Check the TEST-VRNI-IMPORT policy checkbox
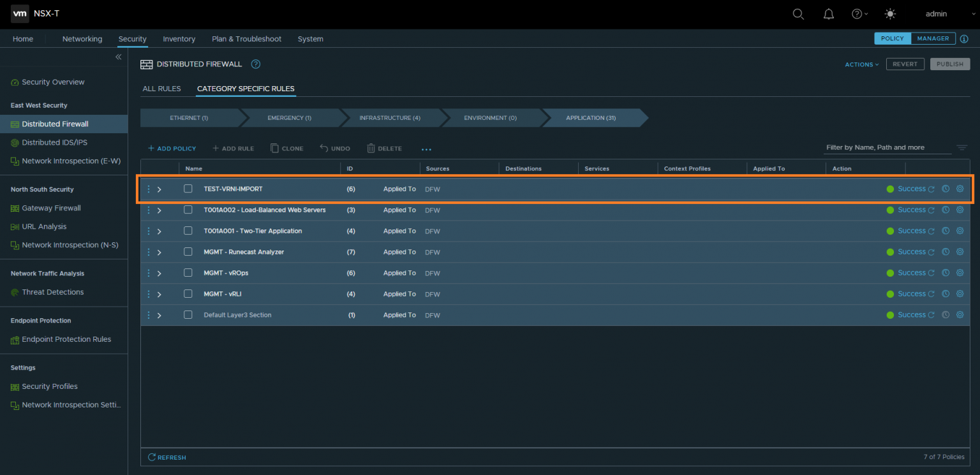 188,189
